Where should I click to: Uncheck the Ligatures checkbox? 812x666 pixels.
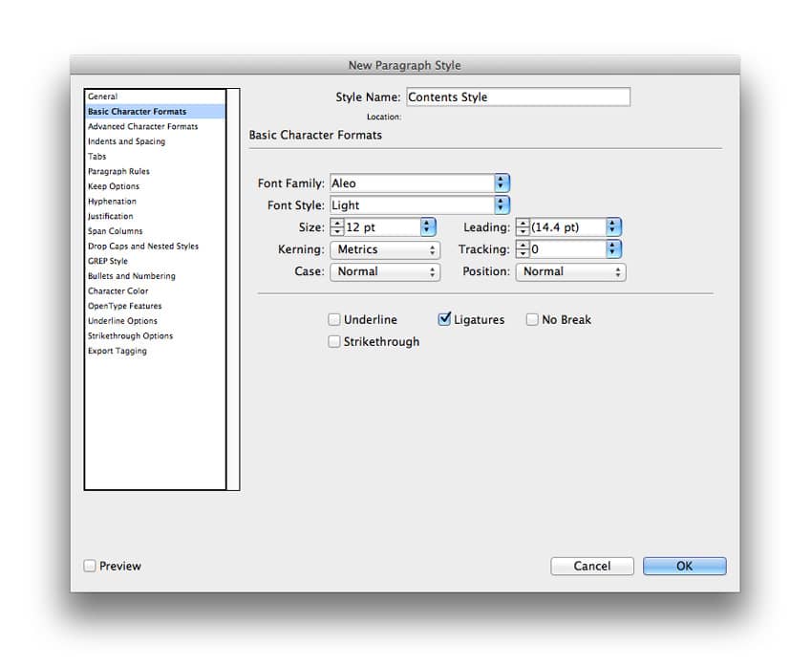(444, 319)
